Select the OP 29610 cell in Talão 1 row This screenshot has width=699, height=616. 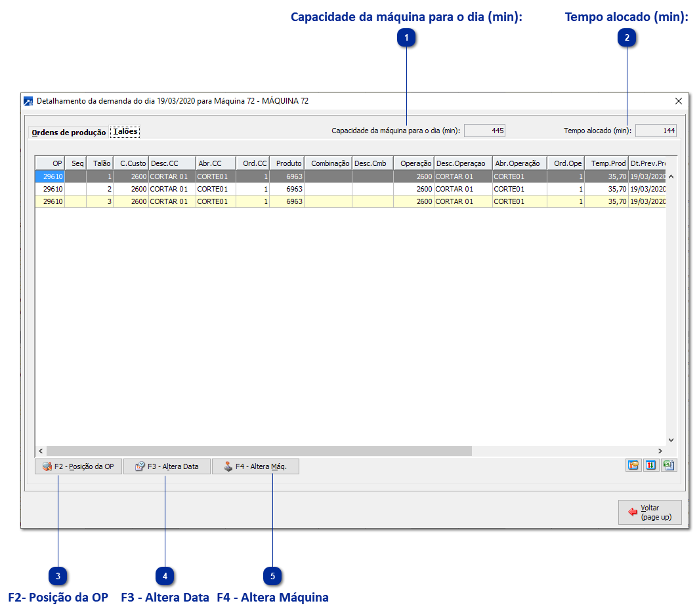51,176
